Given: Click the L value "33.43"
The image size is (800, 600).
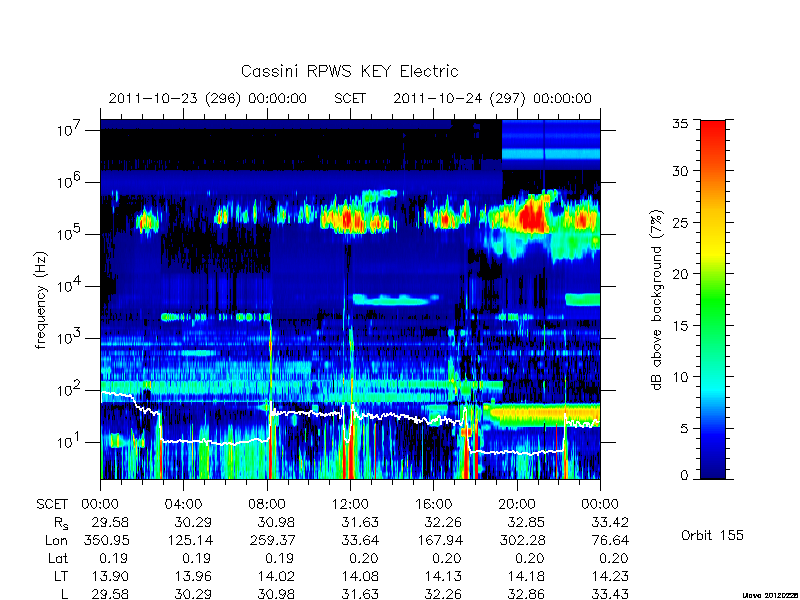Looking at the screenshot, I should [x=610, y=594].
